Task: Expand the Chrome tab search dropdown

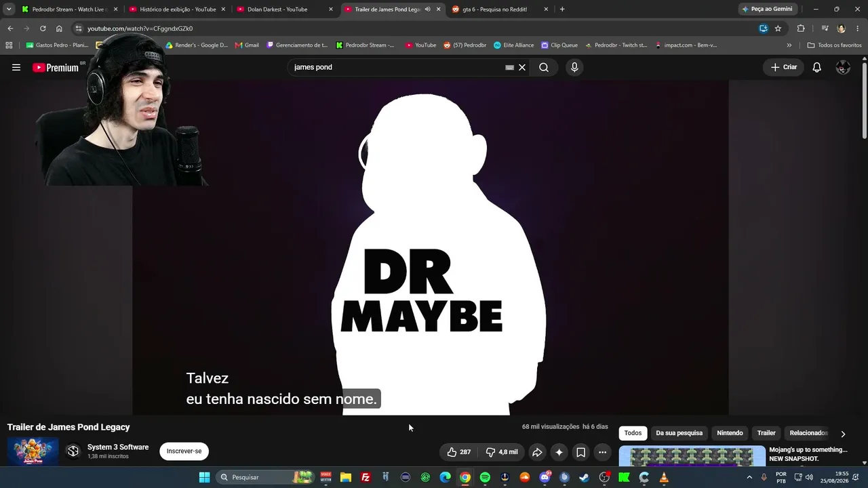Action: (9, 9)
